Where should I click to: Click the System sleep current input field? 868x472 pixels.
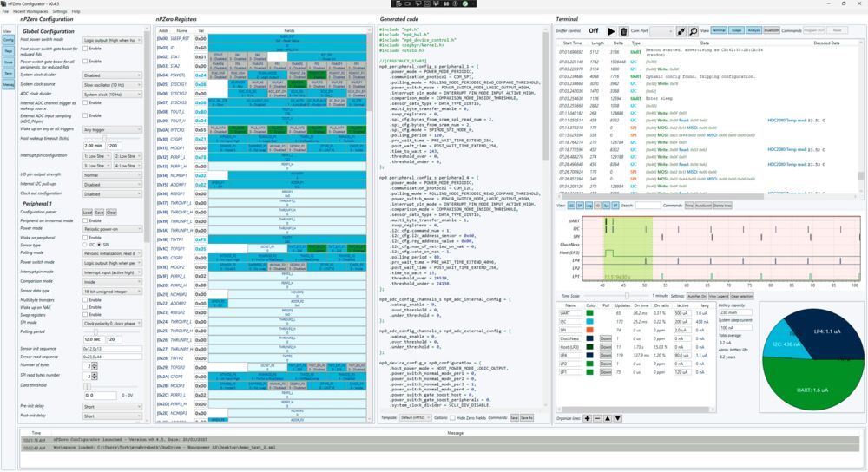click(x=735, y=328)
